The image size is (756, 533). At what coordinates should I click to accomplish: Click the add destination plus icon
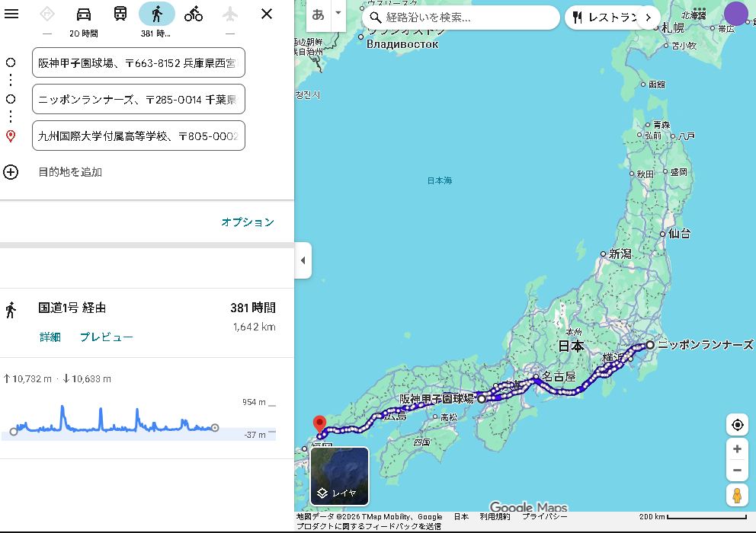click(x=11, y=172)
